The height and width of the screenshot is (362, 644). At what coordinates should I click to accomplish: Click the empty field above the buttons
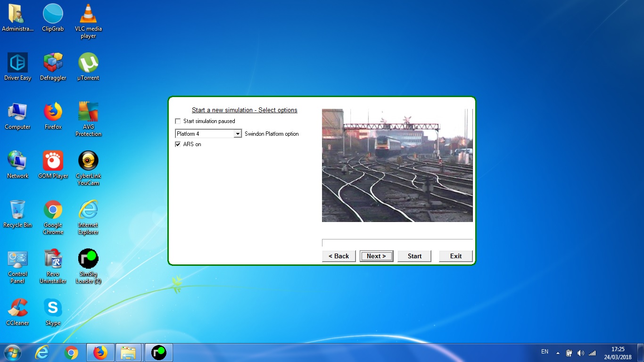pos(397,243)
